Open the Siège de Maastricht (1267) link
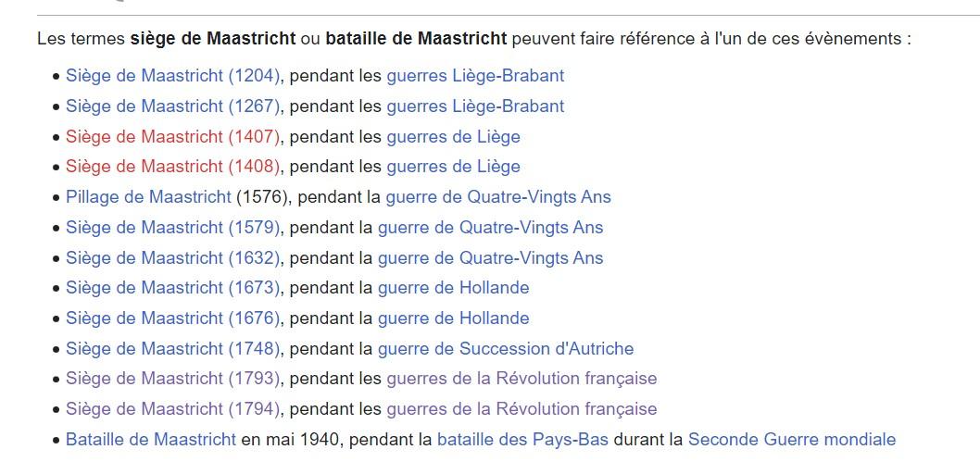This screenshot has width=980, height=462. [x=172, y=106]
